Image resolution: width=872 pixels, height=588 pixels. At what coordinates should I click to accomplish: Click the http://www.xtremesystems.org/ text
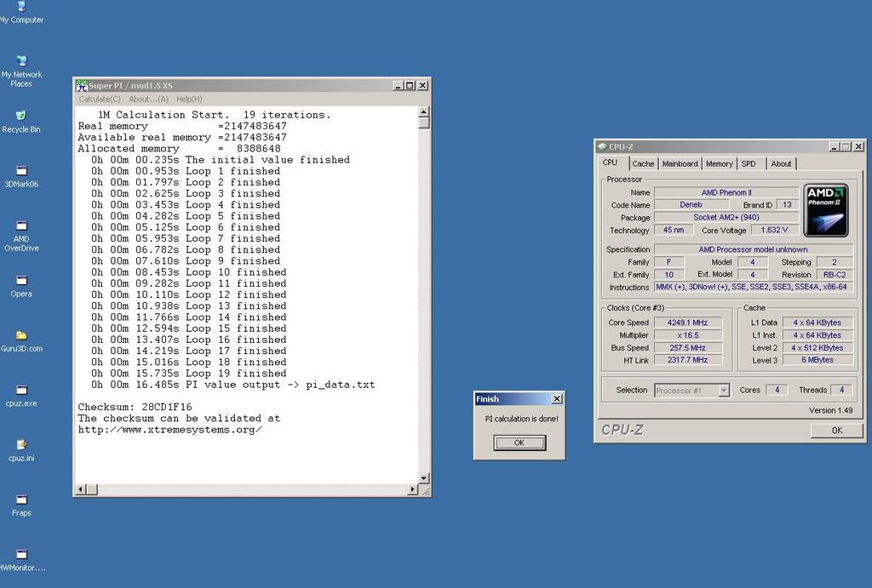(169, 430)
